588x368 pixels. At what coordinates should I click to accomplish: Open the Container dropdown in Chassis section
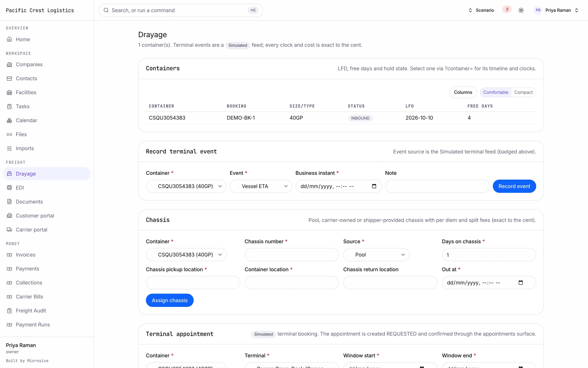point(186,255)
